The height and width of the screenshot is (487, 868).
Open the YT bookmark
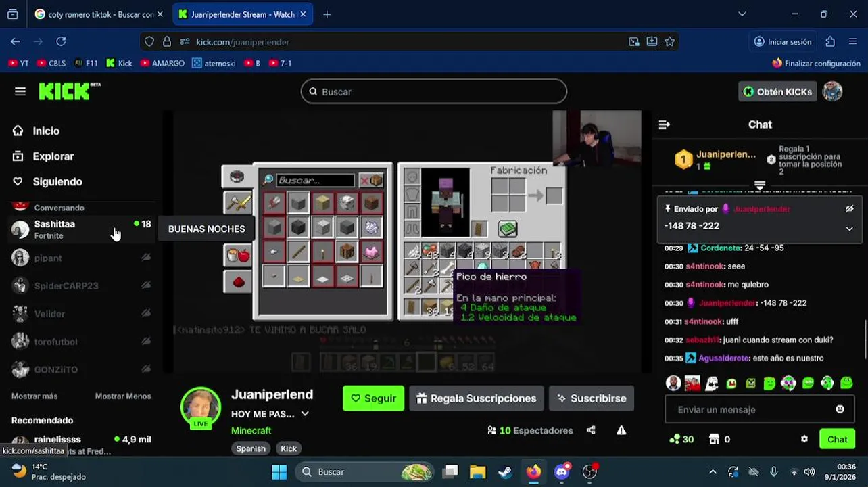tap(19, 63)
